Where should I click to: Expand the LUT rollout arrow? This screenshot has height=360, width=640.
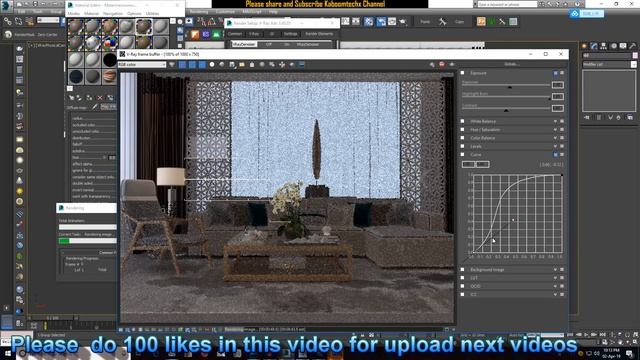[x=556, y=278]
